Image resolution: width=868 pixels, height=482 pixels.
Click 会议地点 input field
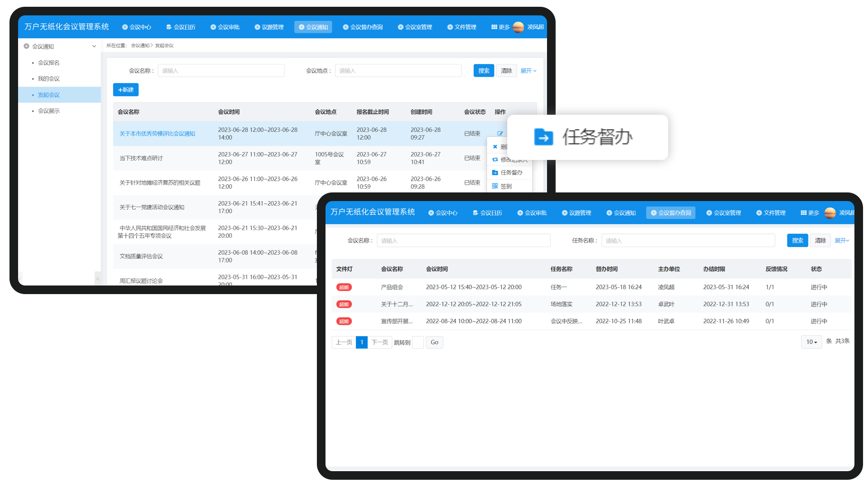pos(398,71)
